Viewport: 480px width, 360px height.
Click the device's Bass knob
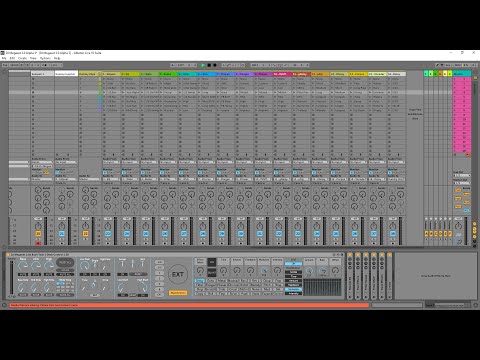pos(23,266)
